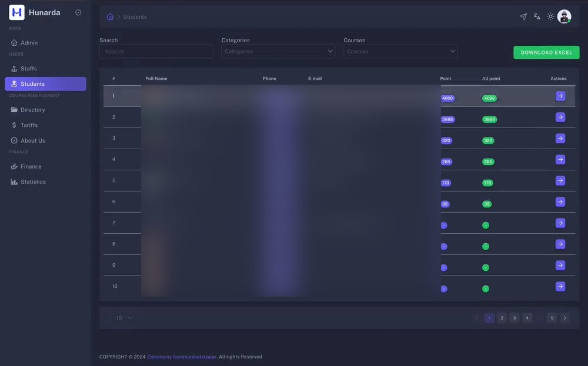The height and width of the screenshot is (366, 588).
Task: Toggle light theme with sun icon
Action: tap(550, 16)
